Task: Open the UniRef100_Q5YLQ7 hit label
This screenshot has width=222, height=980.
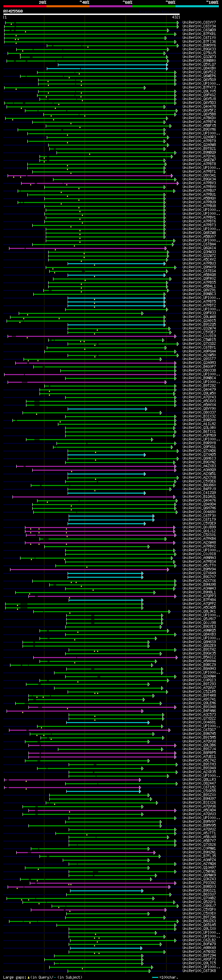Action: tap(199, 64)
